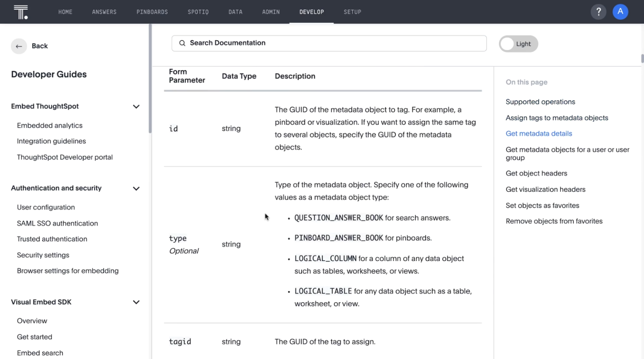This screenshot has height=359, width=644.
Task: Collapse the Visual Embed SDK section
Action: tap(136, 303)
